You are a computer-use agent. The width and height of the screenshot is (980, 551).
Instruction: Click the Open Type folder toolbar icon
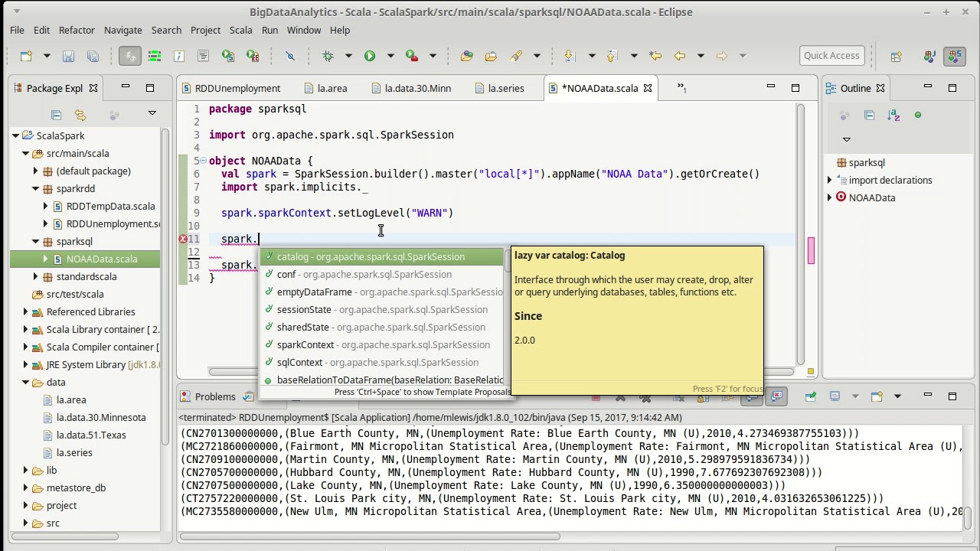point(467,56)
